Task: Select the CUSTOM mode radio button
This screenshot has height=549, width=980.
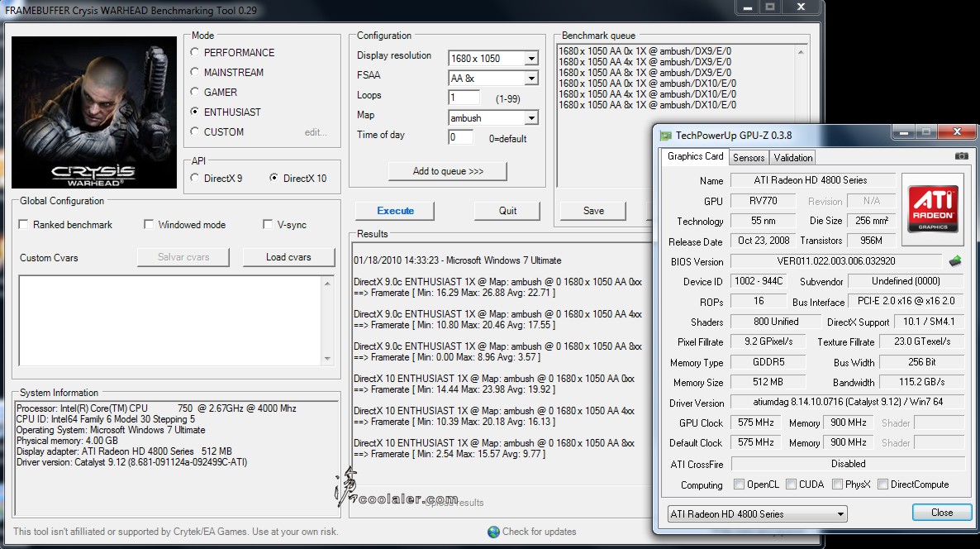Action: 194,132
